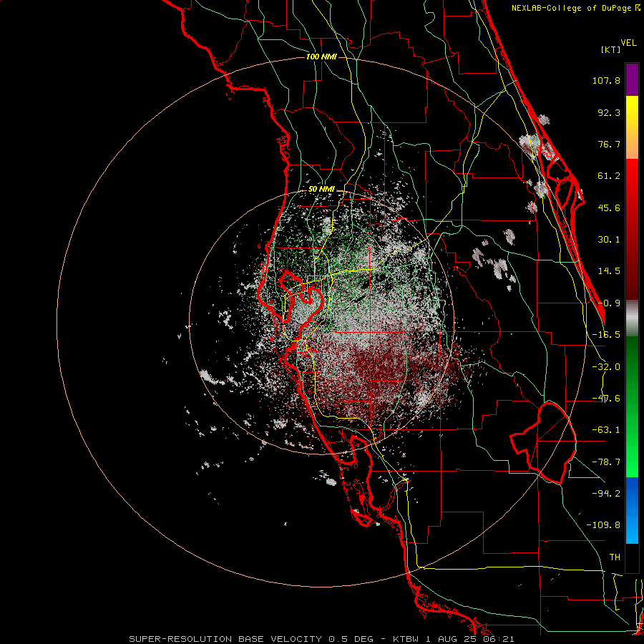Select the -63.1 velocity scale value

coord(606,430)
